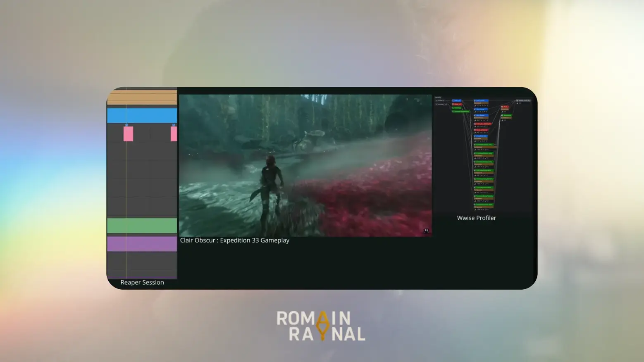
Task: Click the Clair Obscur Expedition 33 Gameplay caption
Action: 234,240
